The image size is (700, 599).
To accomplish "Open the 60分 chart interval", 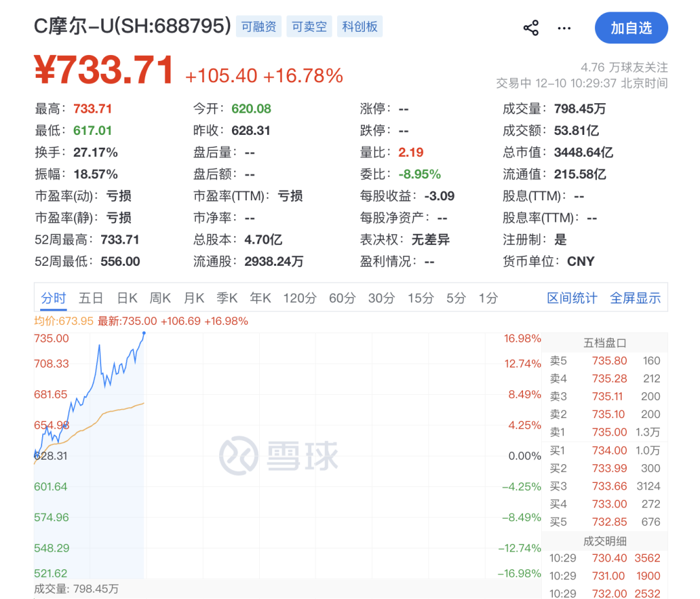I will 342,298.
